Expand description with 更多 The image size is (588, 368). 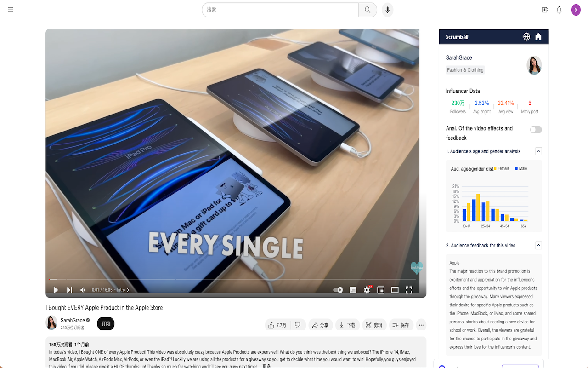(266, 366)
